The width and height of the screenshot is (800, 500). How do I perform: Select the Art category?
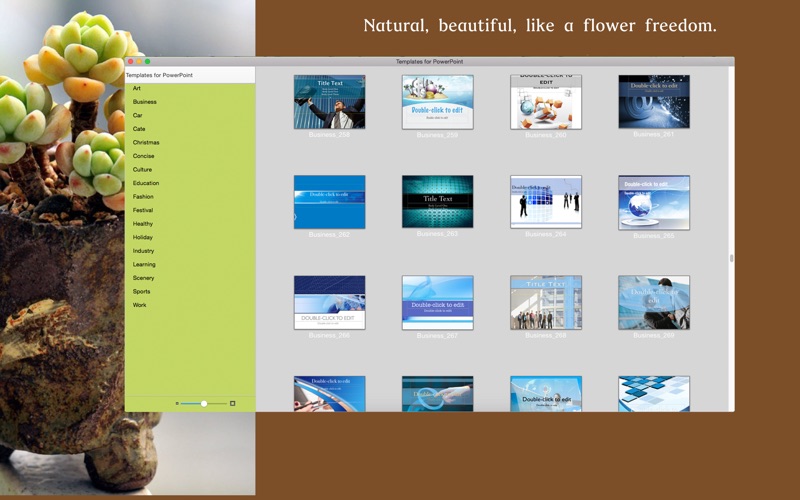pyautogui.click(x=137, y=88)
